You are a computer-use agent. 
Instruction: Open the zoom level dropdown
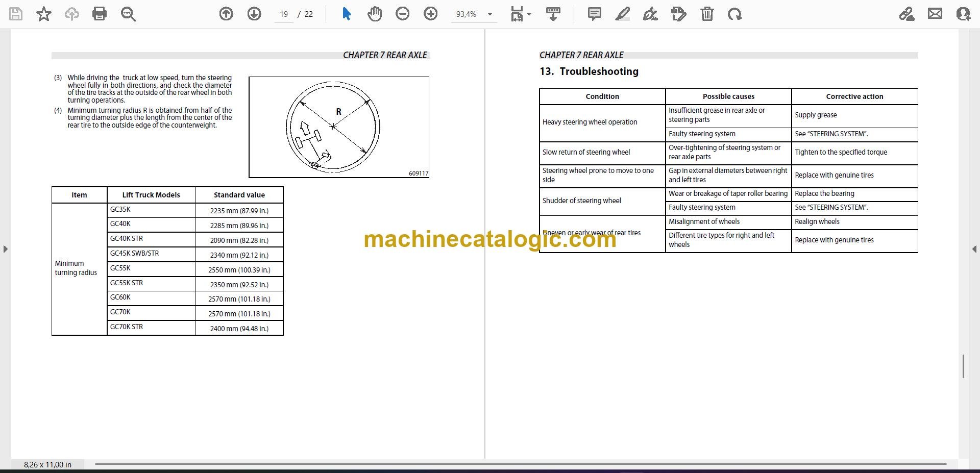490,14
